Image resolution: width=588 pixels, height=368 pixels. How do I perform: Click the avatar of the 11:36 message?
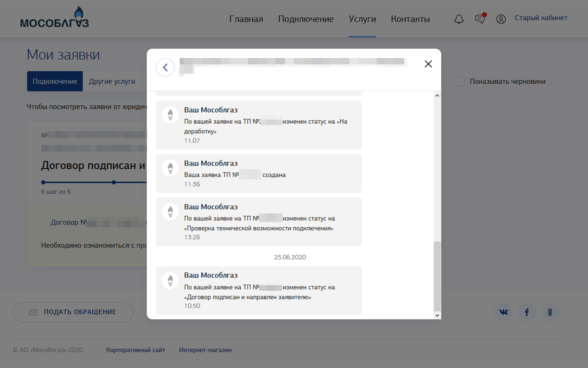[x=170, y=168]
